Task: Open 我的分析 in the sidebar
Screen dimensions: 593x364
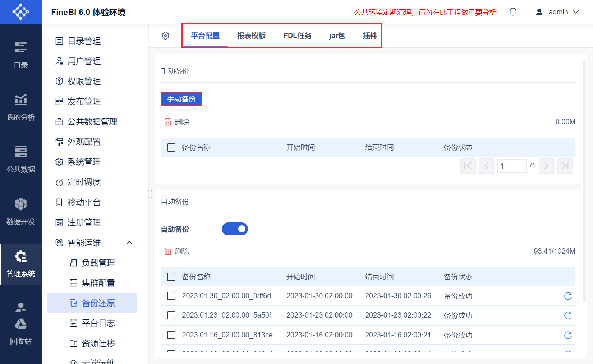Action: (21, 107)
